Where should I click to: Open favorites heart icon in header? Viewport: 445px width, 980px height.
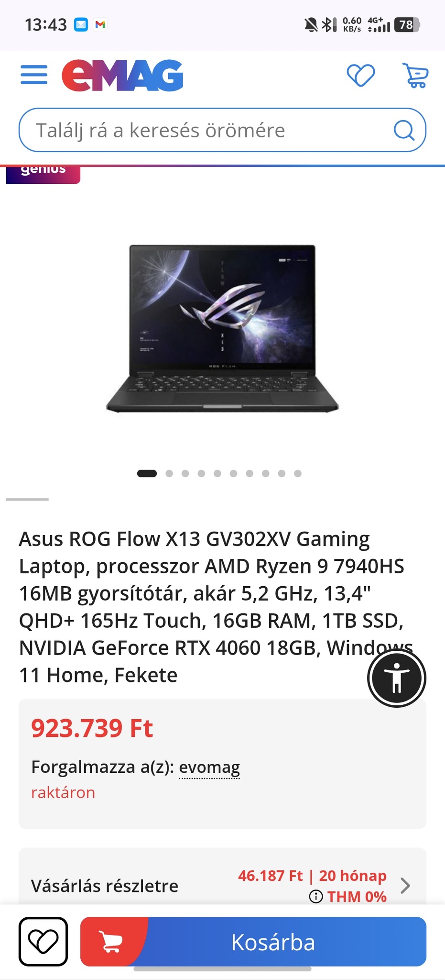point(360,75)
